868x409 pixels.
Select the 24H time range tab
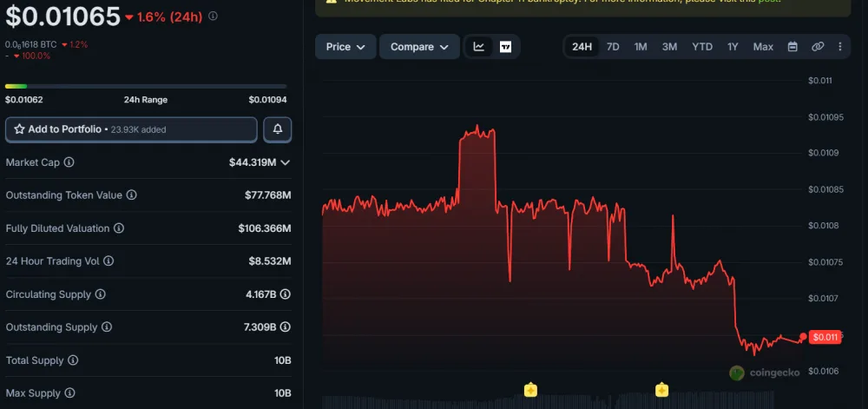click(582, 47)
